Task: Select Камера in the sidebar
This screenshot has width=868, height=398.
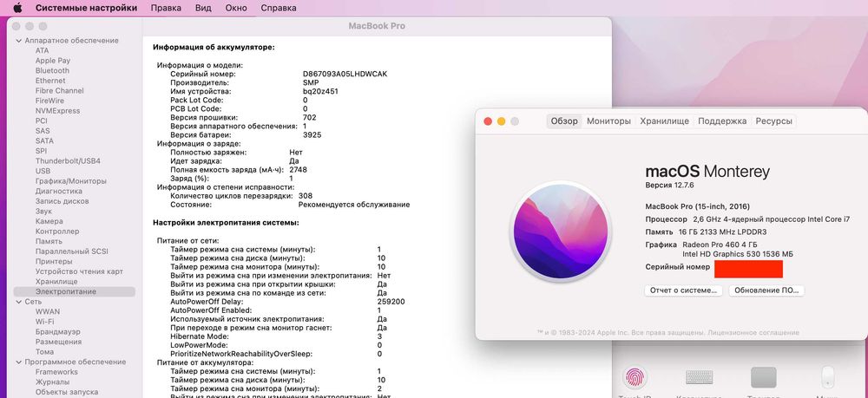Action: 49,221
